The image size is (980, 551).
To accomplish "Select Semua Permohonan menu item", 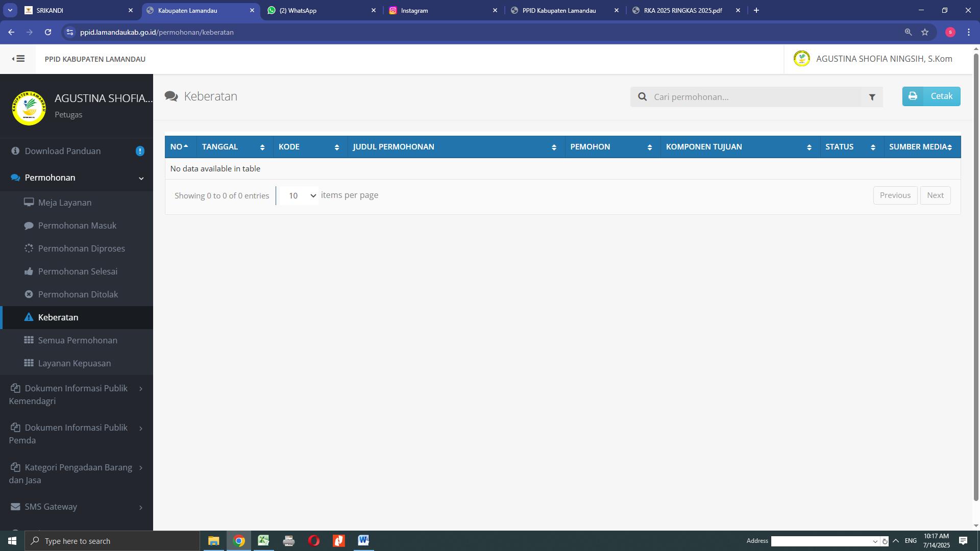I will [x=78, y=340].
